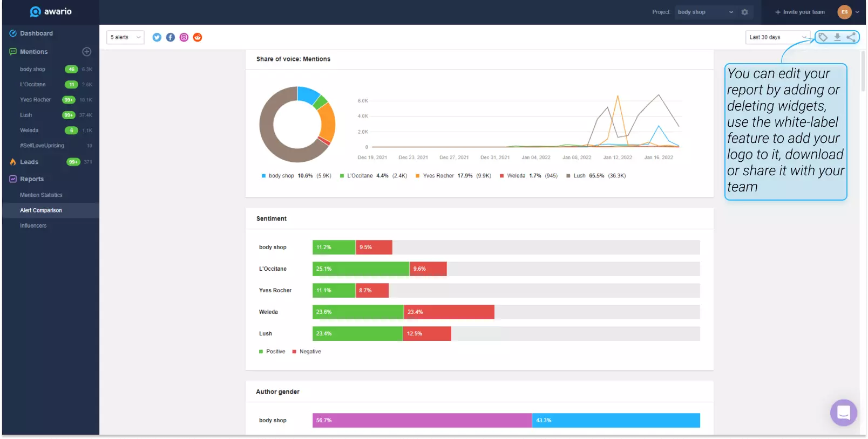This screenshot has height=439, width=868.
Task: Click the "Author gender" widget heading
Action: [277, 392]
